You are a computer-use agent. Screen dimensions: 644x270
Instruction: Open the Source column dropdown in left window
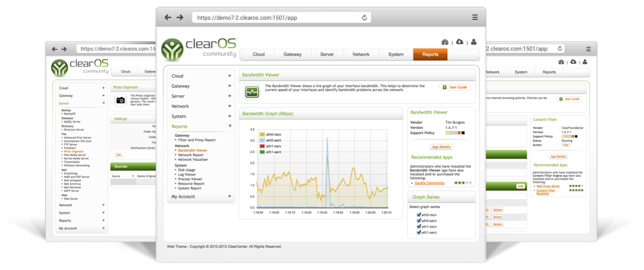(x=133, y=176)
